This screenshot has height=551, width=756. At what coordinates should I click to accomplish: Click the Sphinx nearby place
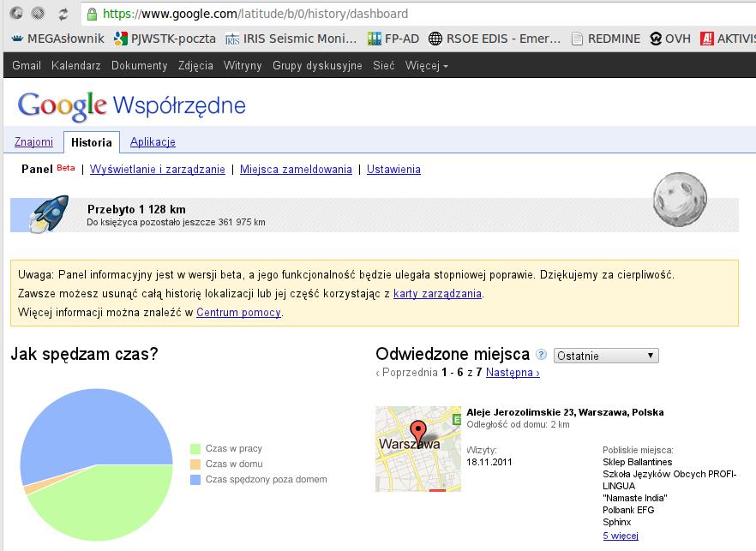(616, 522)
